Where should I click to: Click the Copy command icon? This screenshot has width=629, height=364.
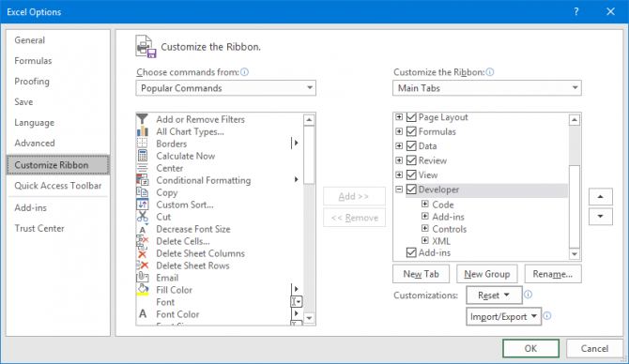click(143, 192)
